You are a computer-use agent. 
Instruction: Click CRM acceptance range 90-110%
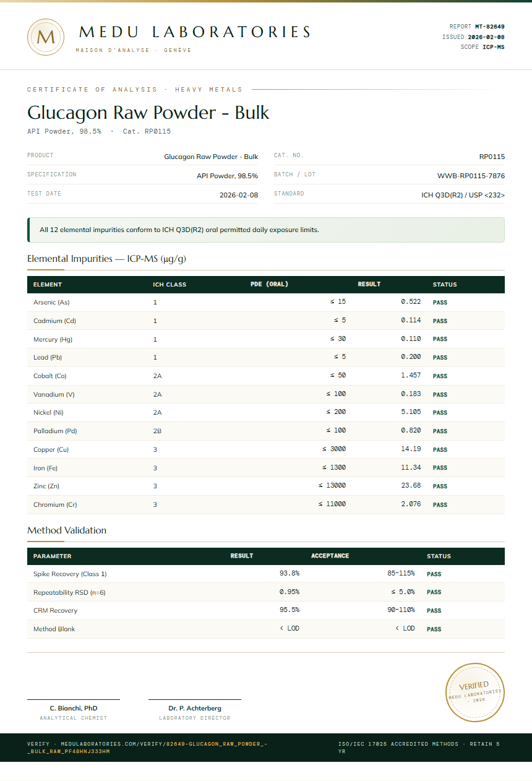click(x=401, y=610)
